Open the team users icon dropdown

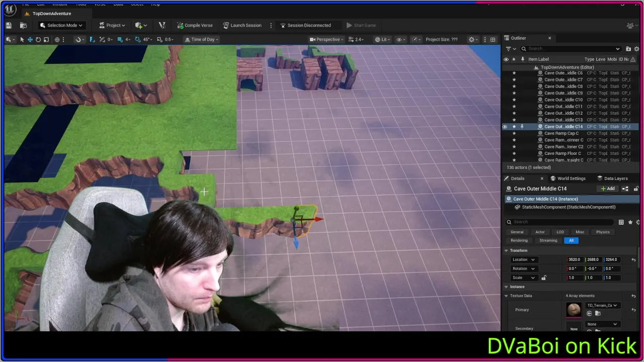point(631,25)
